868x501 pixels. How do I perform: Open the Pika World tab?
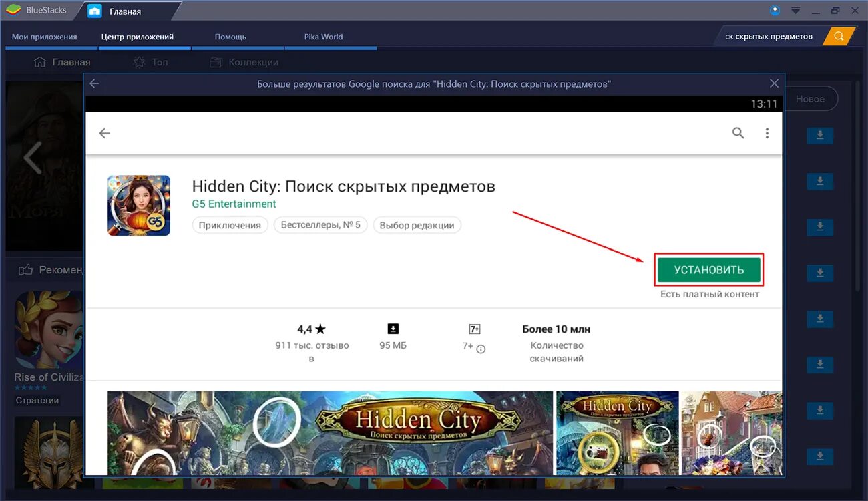coord(323,37)
